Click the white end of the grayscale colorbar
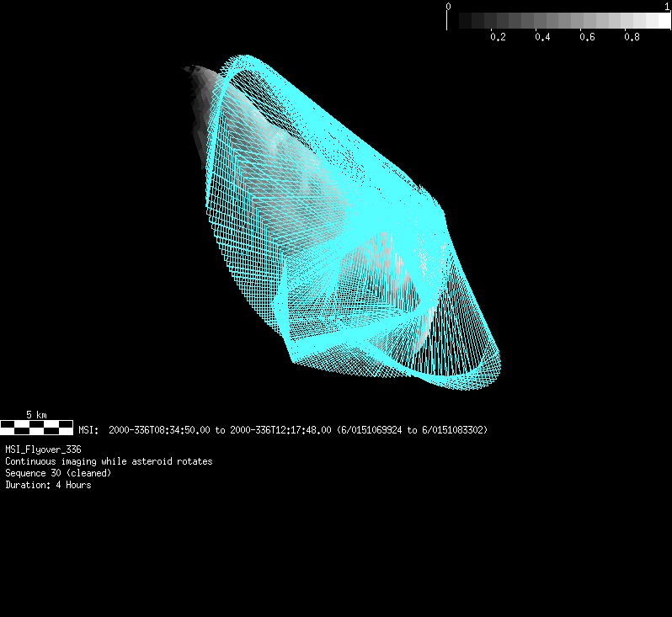Viewport: 672px width, 617px height. click(659, 21)
